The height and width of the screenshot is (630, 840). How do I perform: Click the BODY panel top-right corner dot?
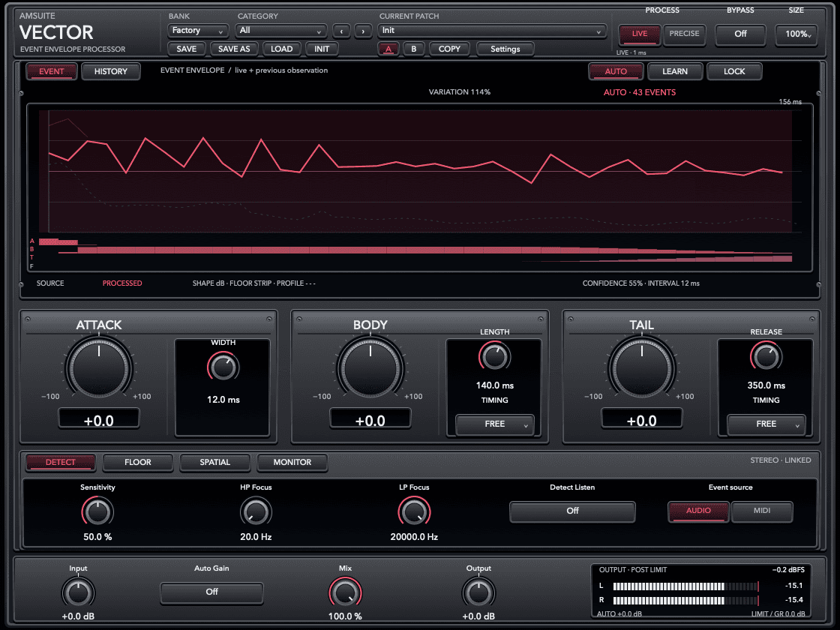[541, 319]
